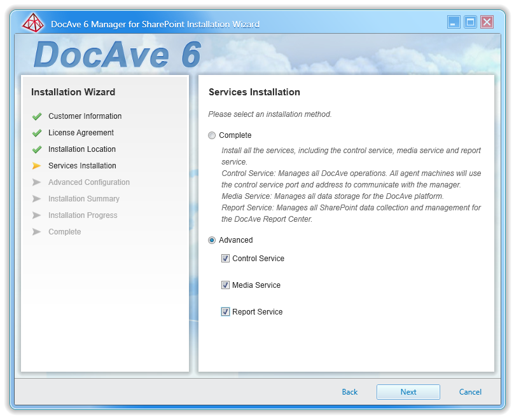Image resolution: width=514 pixels, height=420 pixels.
Task: Uncheck the Report Service checkbox
Action: click(x=225, y=311)
